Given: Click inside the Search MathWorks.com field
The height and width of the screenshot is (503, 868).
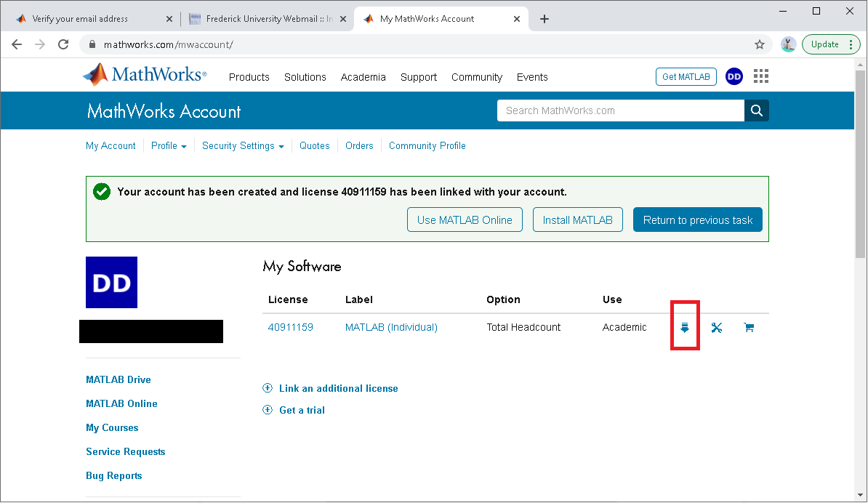Looking at the screenshot, I should click(620, 110).
